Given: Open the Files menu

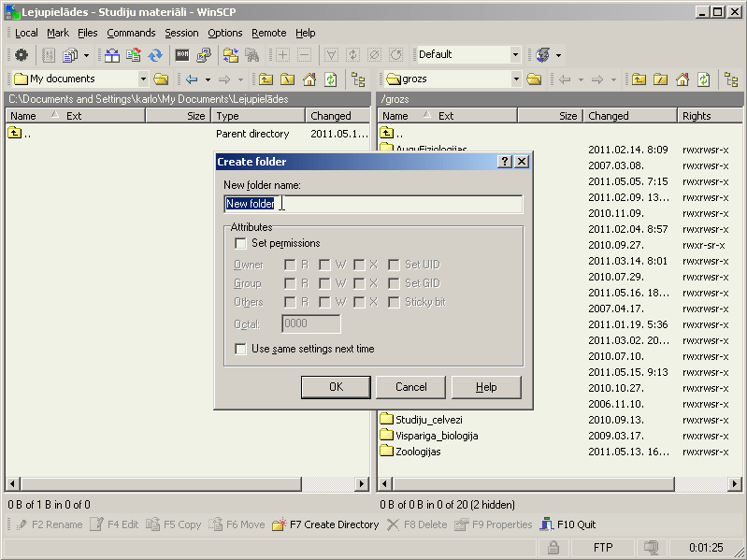Looking at the screenshot, I should point(87,33).
